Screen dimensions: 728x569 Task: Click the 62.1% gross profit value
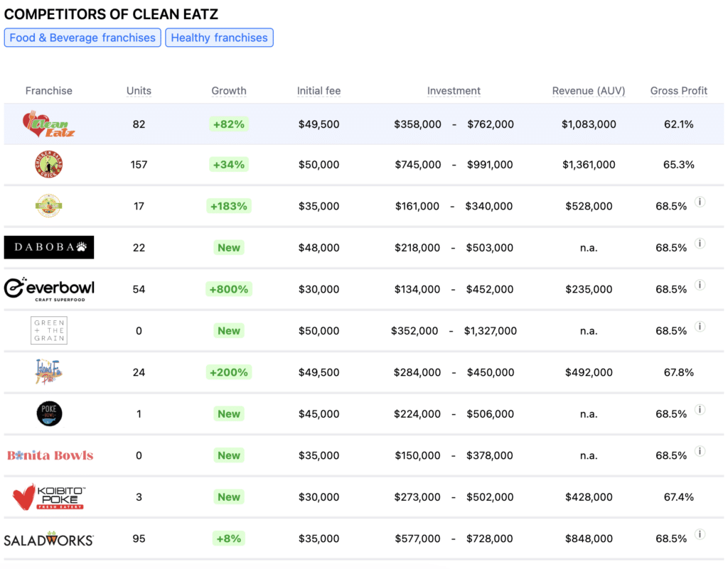pos(679,124)
